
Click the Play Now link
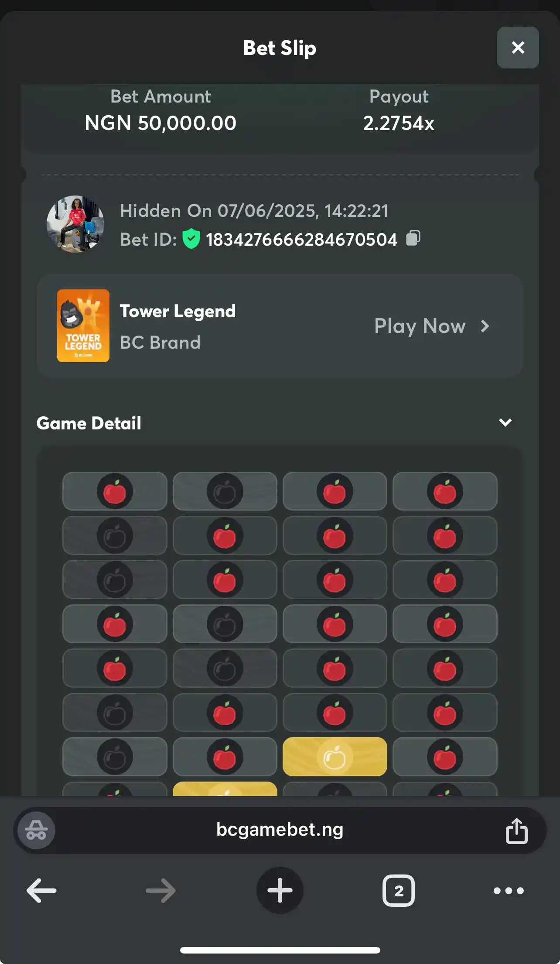point(420,326)
